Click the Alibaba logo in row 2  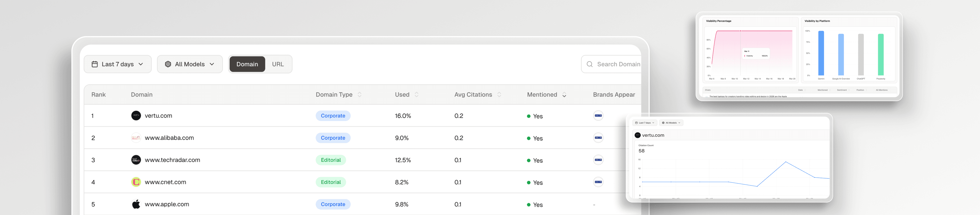(136, 138)
